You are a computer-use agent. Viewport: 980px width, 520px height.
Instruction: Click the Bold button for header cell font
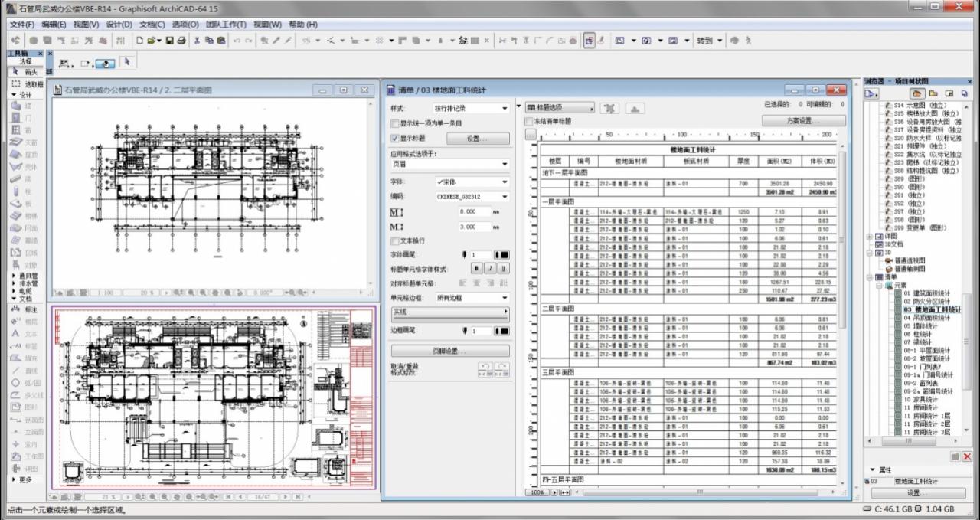point(475,269)
